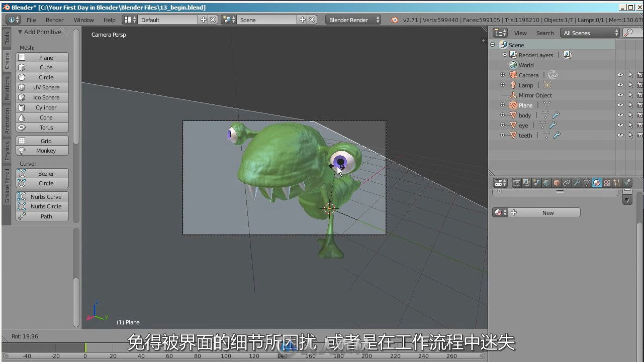Screen dimensions: 644x362
Task: Hide the body object with eye icon
Action: point(620,115)
